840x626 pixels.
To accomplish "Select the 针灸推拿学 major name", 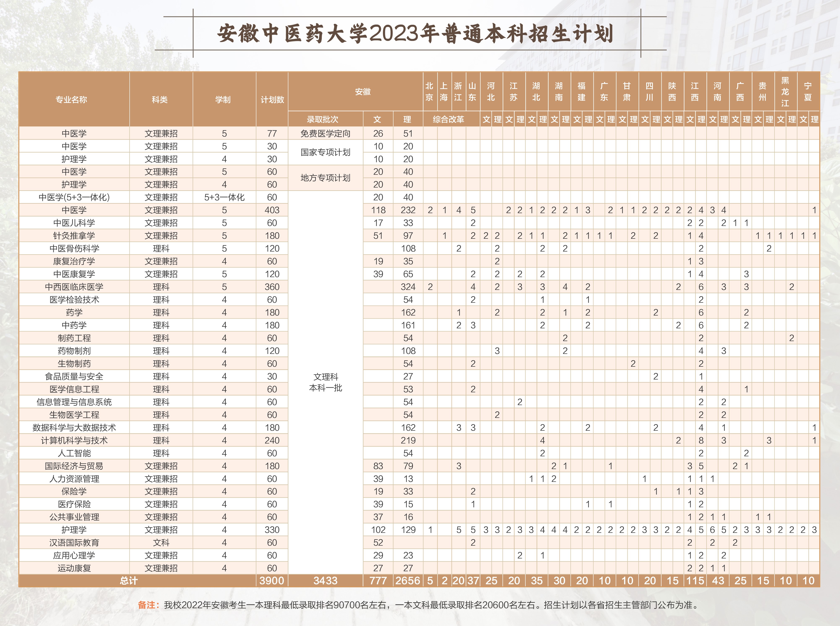I will click(x=74, y=236).
